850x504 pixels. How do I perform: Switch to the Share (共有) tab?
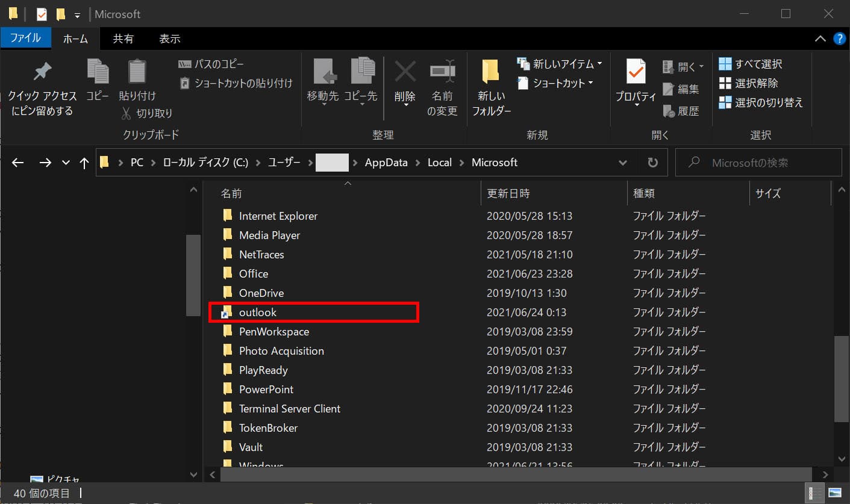(123, 39)
